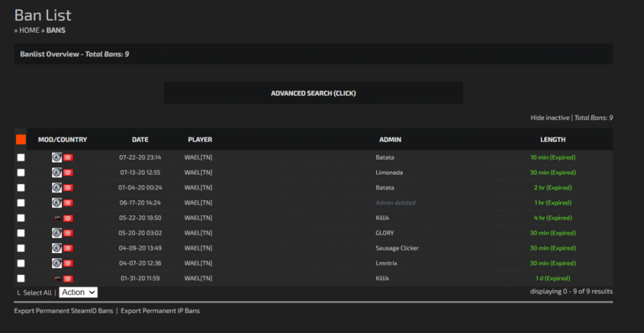Click the game mod icon in the 05-22-20 row
Screen dimensions: 644x333
point(57,218)
